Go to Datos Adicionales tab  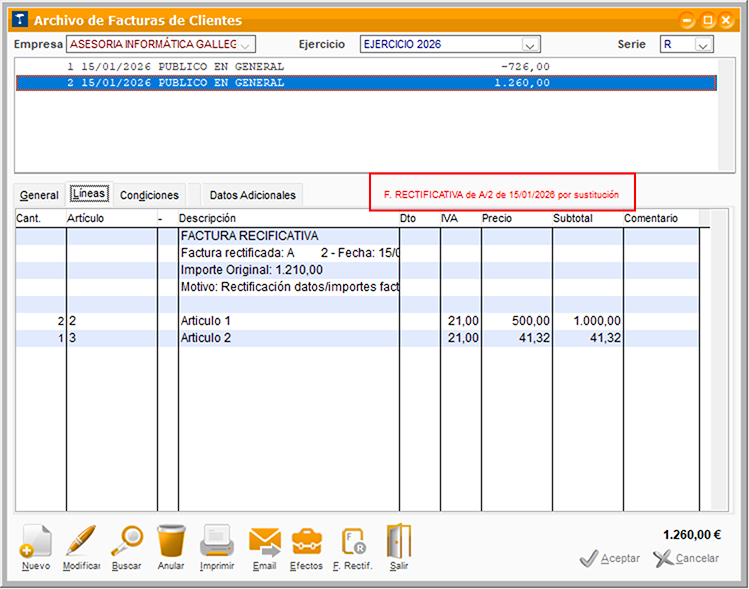[x=253, y=195]
